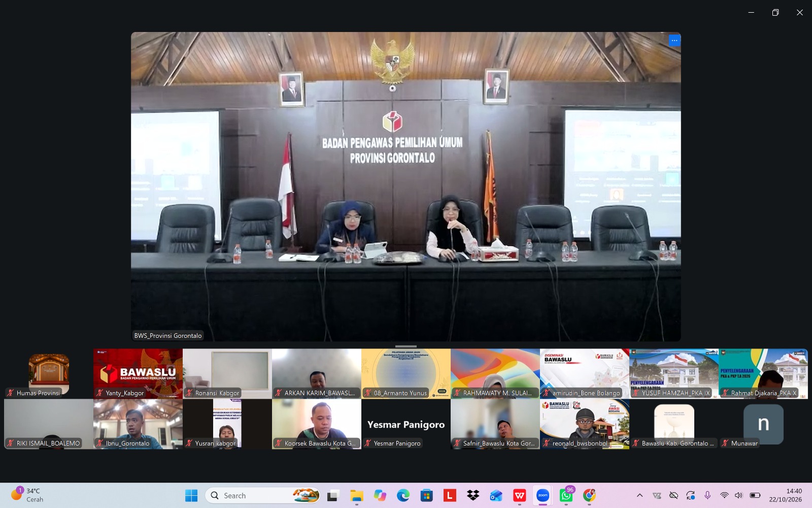
Task: Open Google Chrome from the taskbar
Action: pyautogui.click(x=589, y=495)
